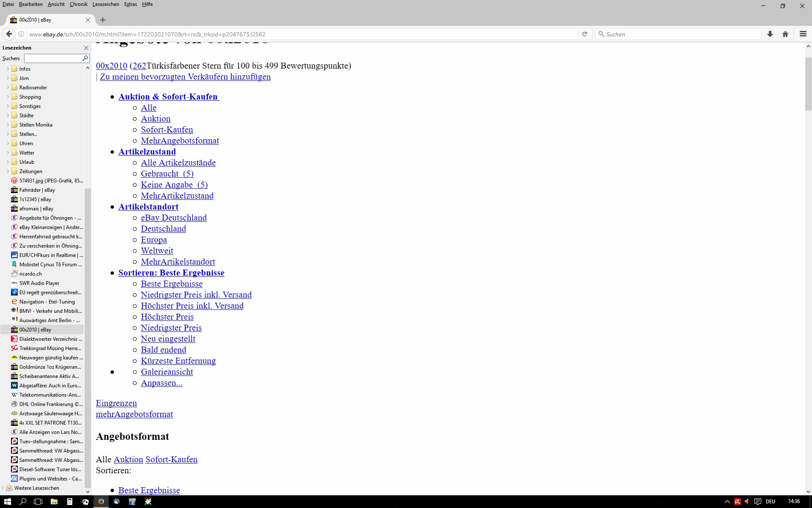Click the Firefox icon in taskbar
The width and height of the screenshot is (812, 508).
point(101,502)
